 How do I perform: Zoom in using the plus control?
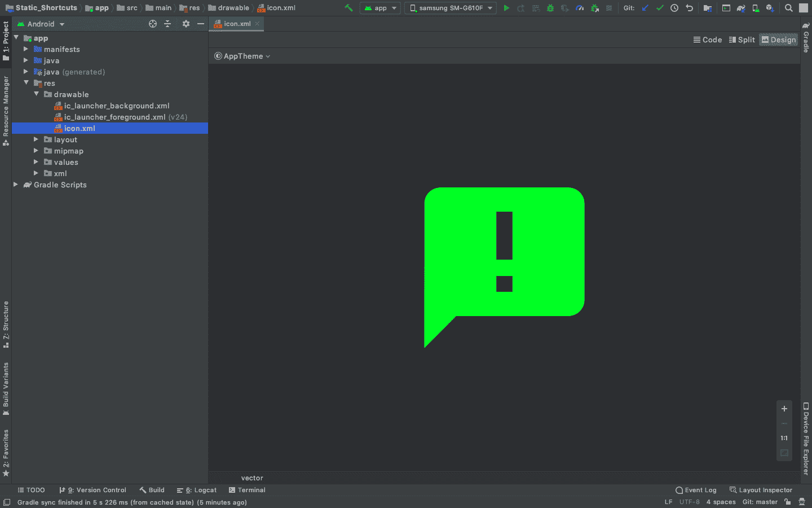coord(784,409)
